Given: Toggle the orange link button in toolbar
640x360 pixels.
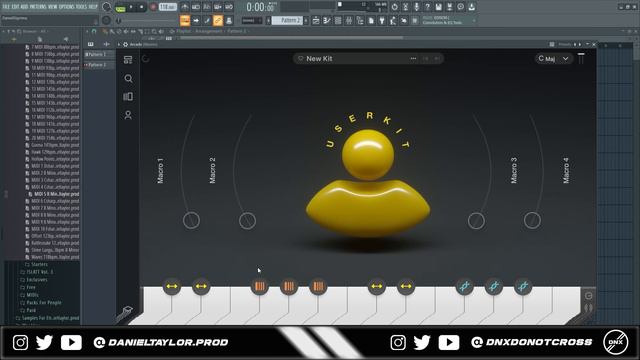Looking at the screenshot, I should 218,20.
